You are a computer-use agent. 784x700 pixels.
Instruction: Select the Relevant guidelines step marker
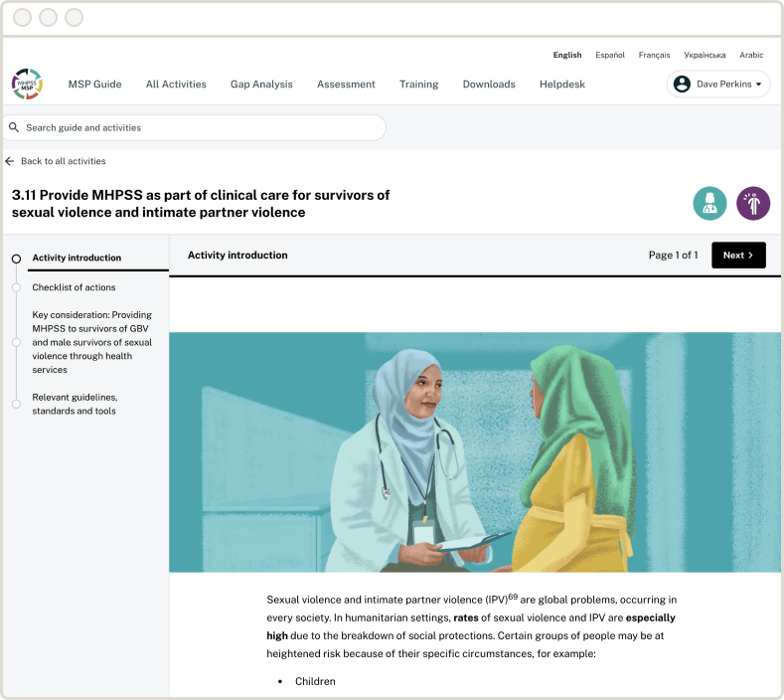tap(16, 404)
